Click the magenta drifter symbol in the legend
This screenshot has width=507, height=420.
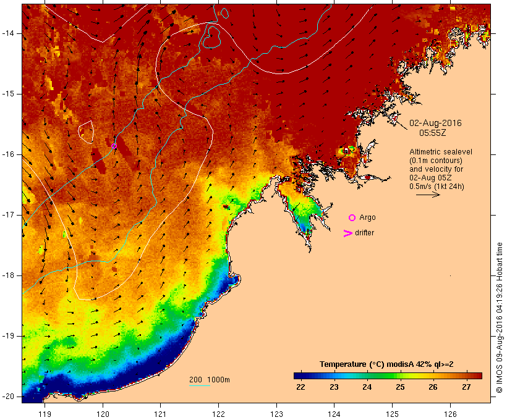(347, 233)
